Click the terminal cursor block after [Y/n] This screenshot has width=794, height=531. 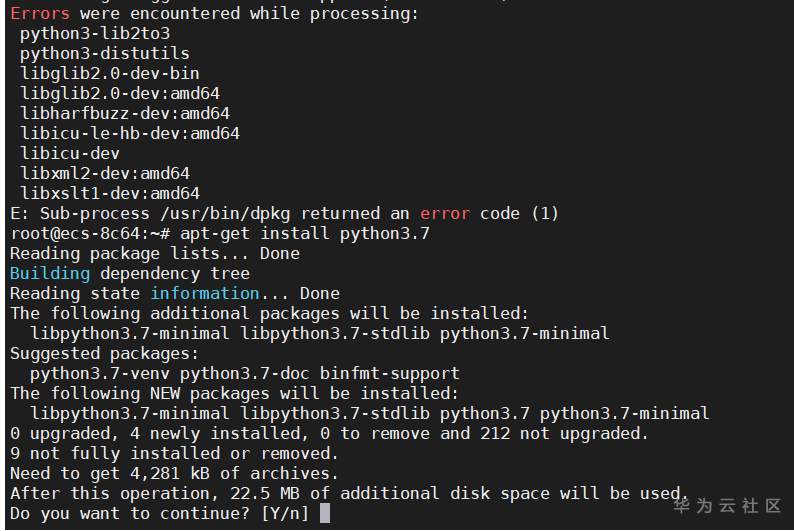coord(326,513)
